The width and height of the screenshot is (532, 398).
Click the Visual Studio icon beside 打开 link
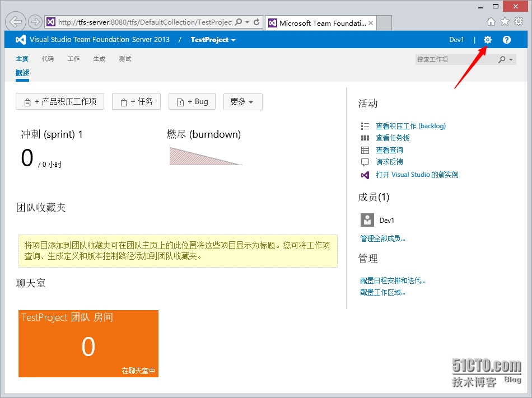[x=365, y=175]
